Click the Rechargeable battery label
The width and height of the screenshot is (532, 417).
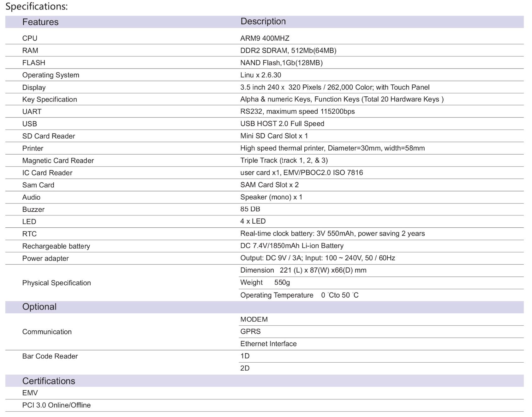click(x=56, y=246)
